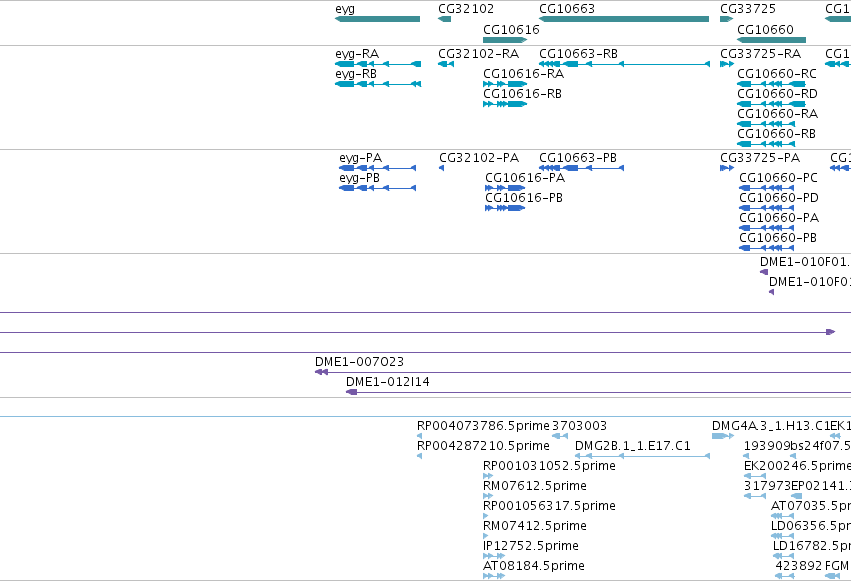
Task: Click the DMG2B.1_1.E17.C1 EST feature line
Action: click(642, 456)
